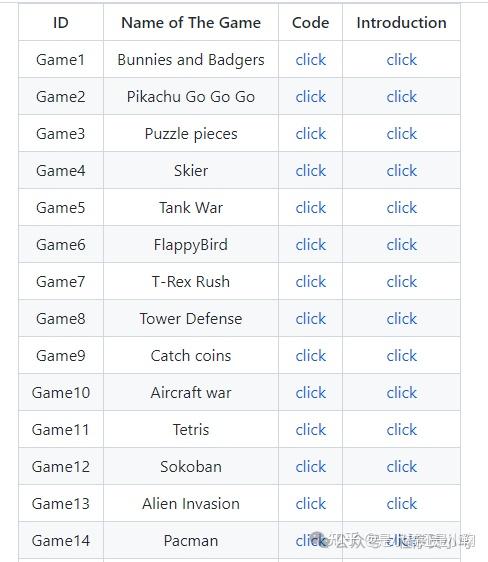Open the Code link for Puzzle pieces
The height and width of the screenshot is (562, 488).
310,134
